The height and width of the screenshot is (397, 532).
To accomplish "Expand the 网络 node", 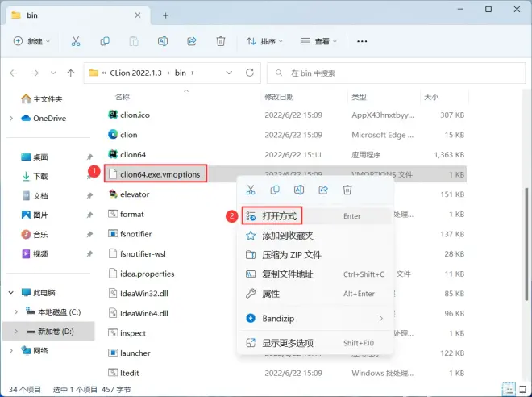I will [11, 351].
